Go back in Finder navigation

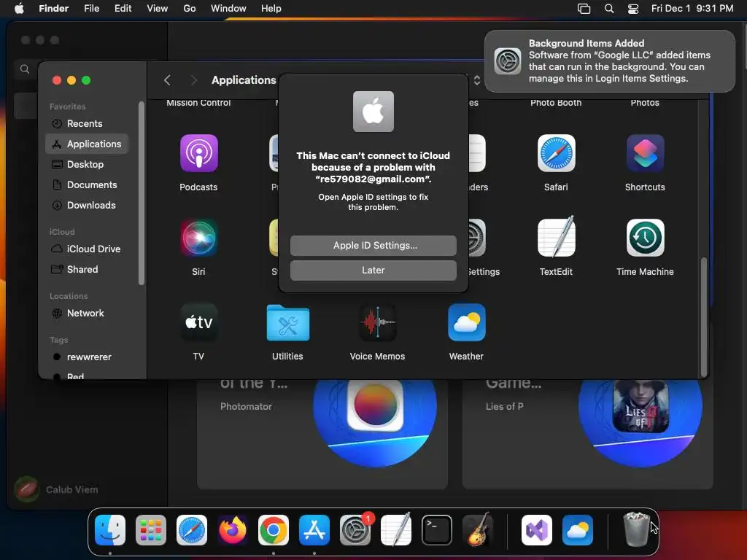click(x=167, y=80)
